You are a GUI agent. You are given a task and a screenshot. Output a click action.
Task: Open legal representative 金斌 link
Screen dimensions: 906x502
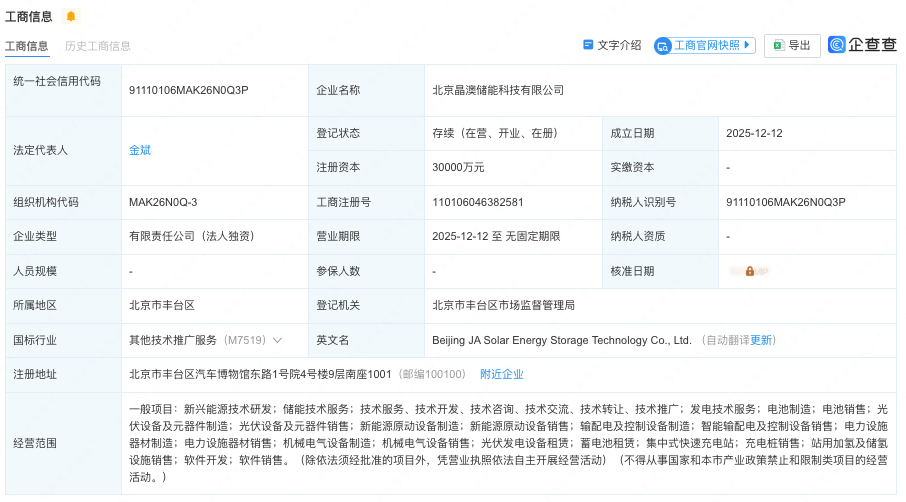click(x=140, y=150)
